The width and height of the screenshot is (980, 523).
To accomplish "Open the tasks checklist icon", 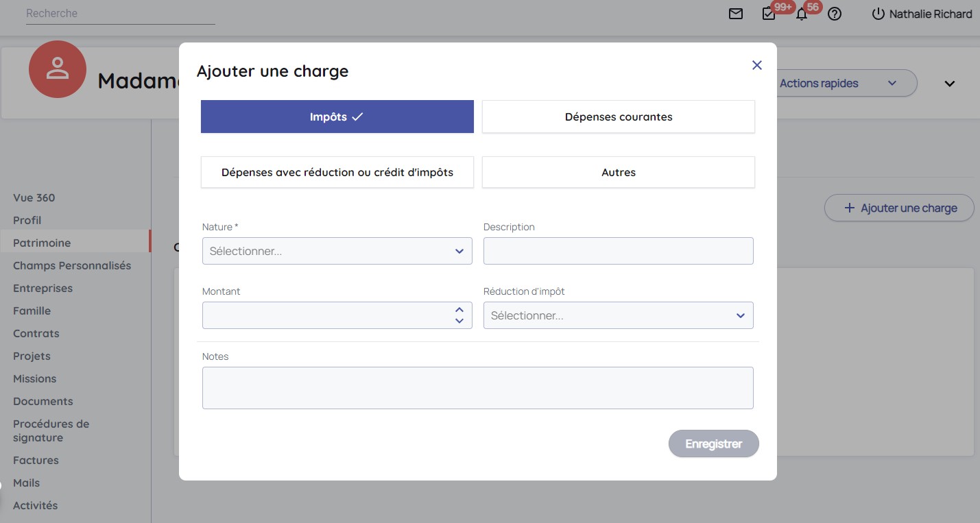I will [769, 14].
